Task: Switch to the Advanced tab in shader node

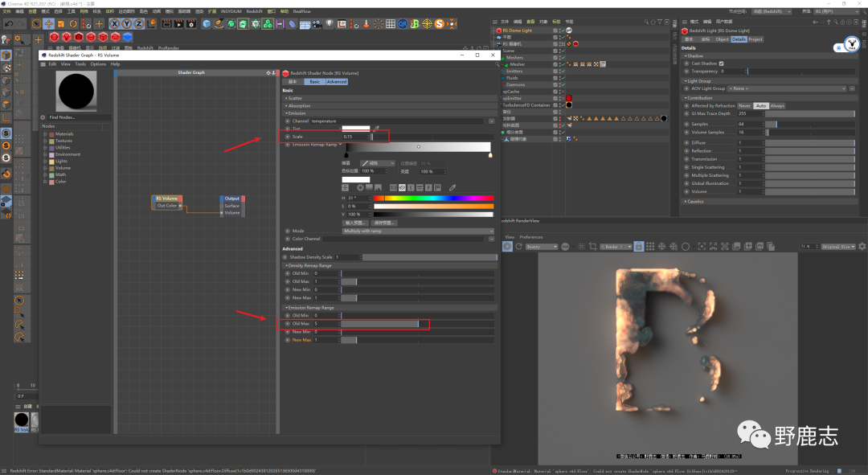Action: point(337,82)
